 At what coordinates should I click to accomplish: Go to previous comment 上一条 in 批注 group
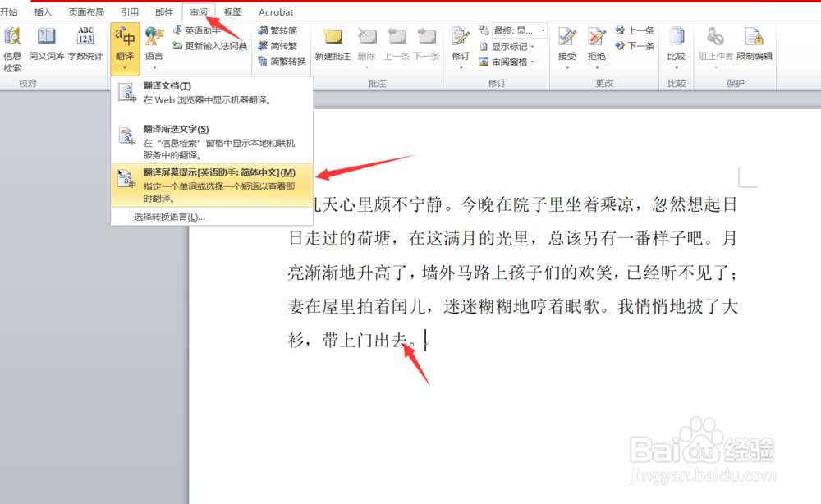point(397,44)
